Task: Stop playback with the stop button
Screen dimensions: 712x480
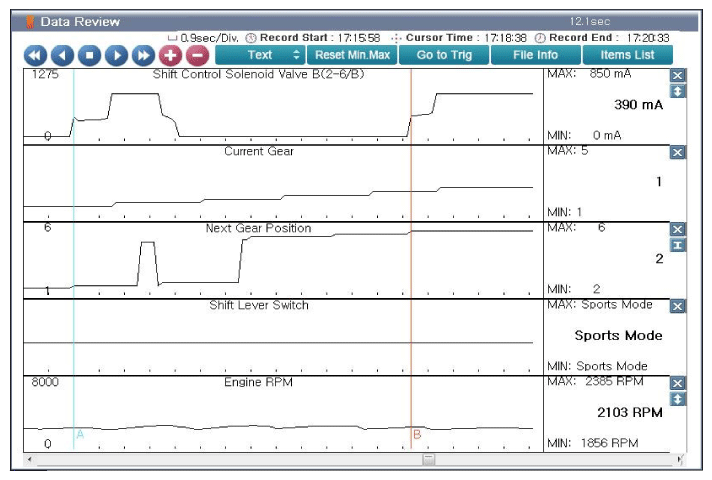Action: [x=89, y=55]
